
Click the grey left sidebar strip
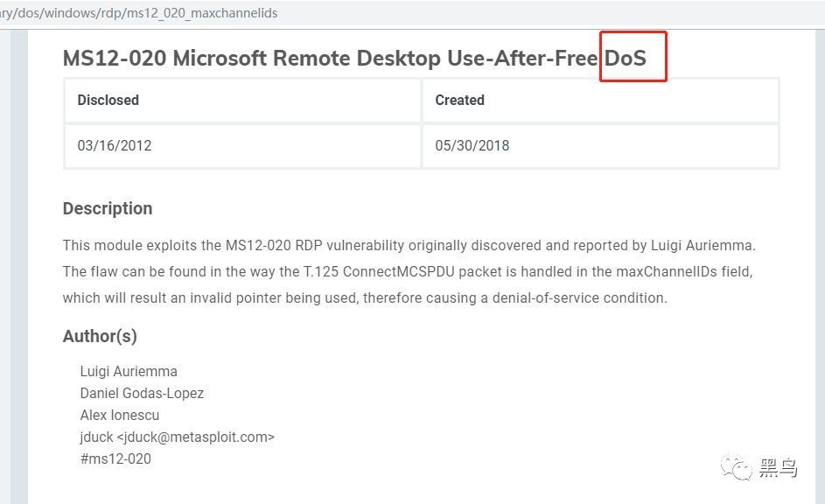[19, 267]
